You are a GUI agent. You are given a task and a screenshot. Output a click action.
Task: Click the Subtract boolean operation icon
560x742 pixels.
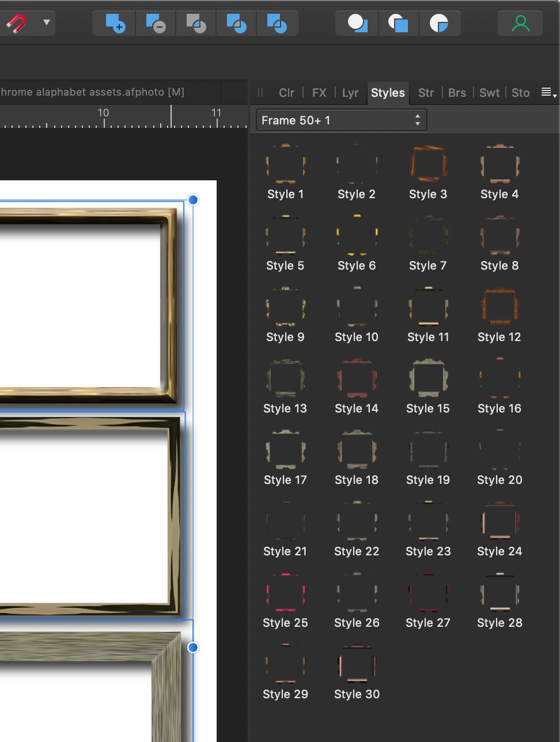(x=156, y=23)
